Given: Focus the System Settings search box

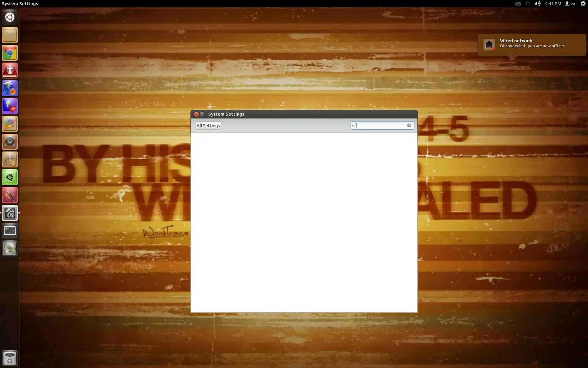Looking at the screenshot, I should pos(378,125).
